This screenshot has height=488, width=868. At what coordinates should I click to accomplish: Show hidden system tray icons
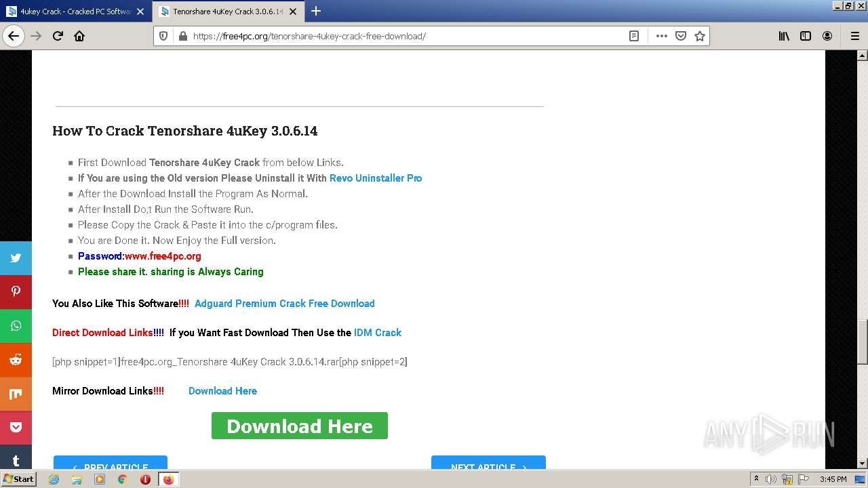[756, 479]
